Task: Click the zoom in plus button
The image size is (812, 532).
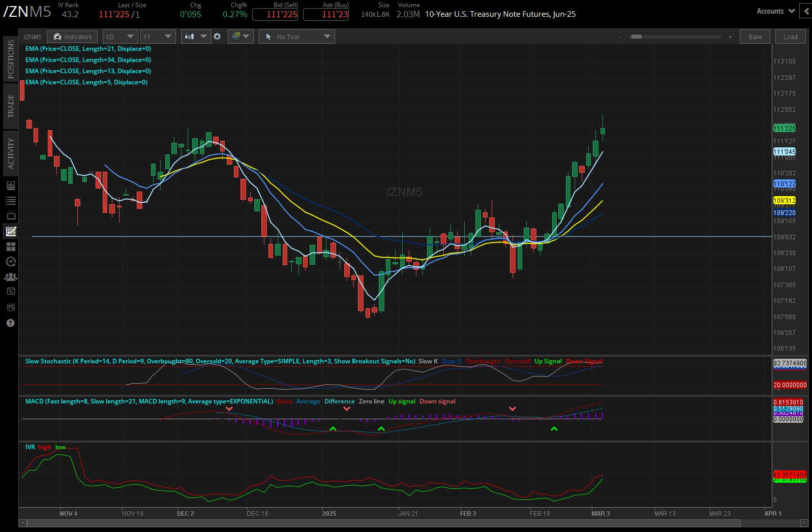Action: pyautogui.click(x=730, y=37)
